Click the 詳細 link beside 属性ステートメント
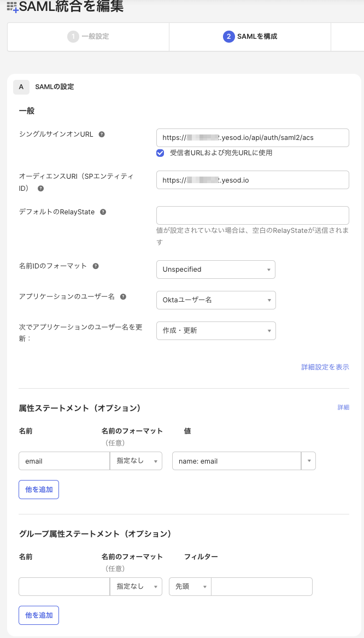Viewport: 364px width, 638px height. coord(343,407)
